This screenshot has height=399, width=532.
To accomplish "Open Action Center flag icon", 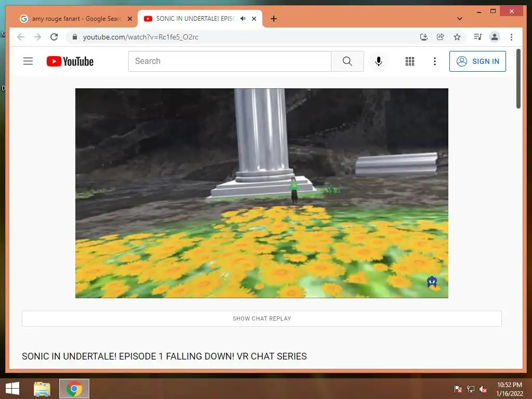I will [458, 389].
